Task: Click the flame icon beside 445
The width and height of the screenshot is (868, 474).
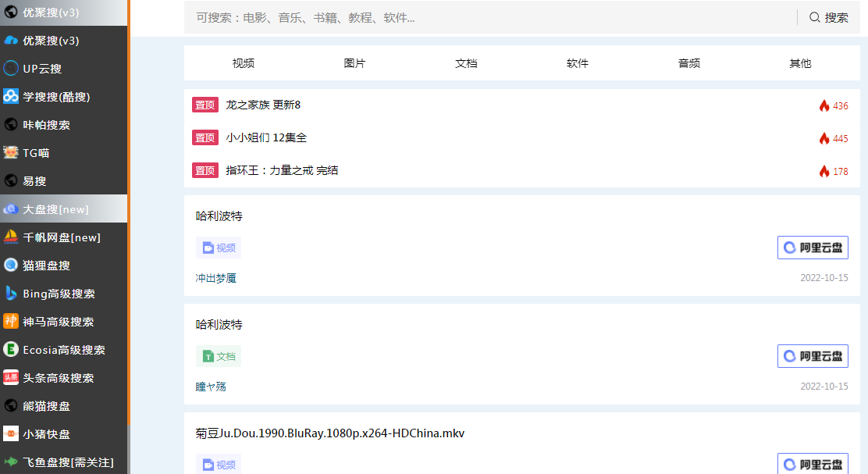Action: 824,138
